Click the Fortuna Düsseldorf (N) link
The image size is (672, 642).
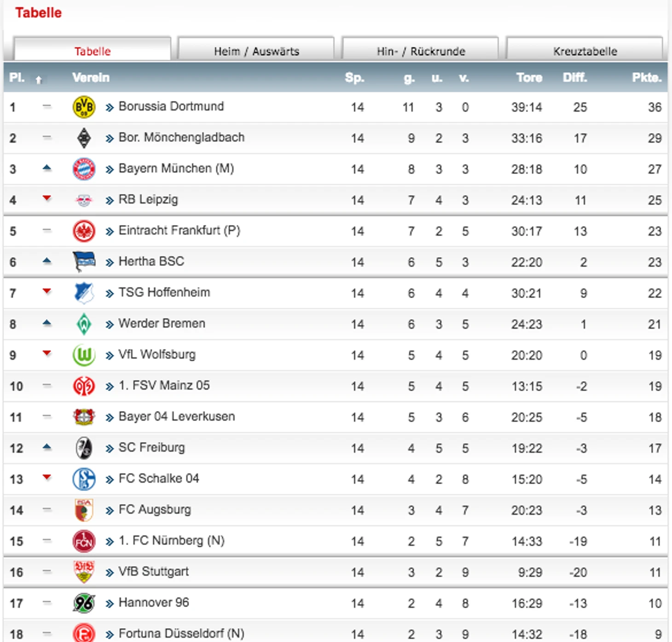[x=181, y=634]
